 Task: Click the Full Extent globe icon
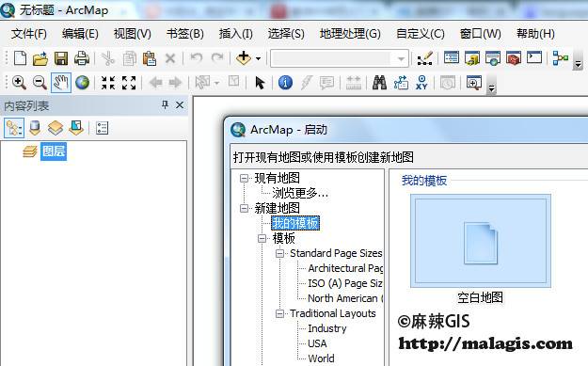coord(82,83)
